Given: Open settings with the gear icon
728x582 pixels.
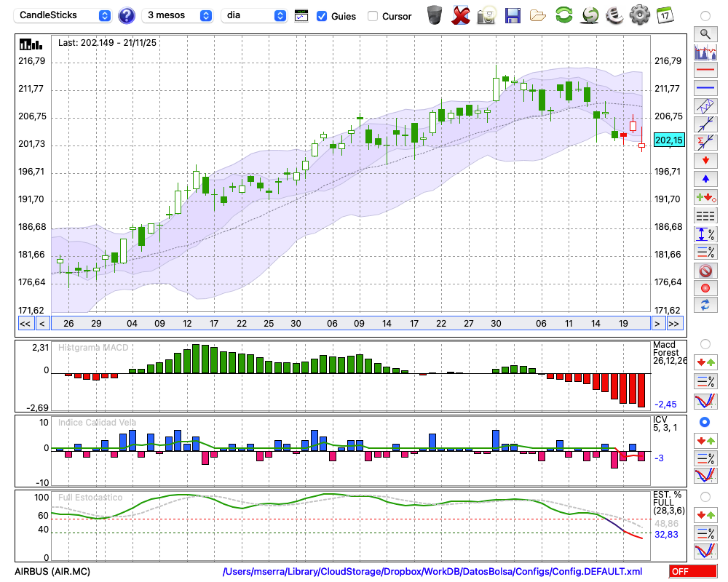Looking at the screenshot, I should pyautogui.click(x=640, y=15).
